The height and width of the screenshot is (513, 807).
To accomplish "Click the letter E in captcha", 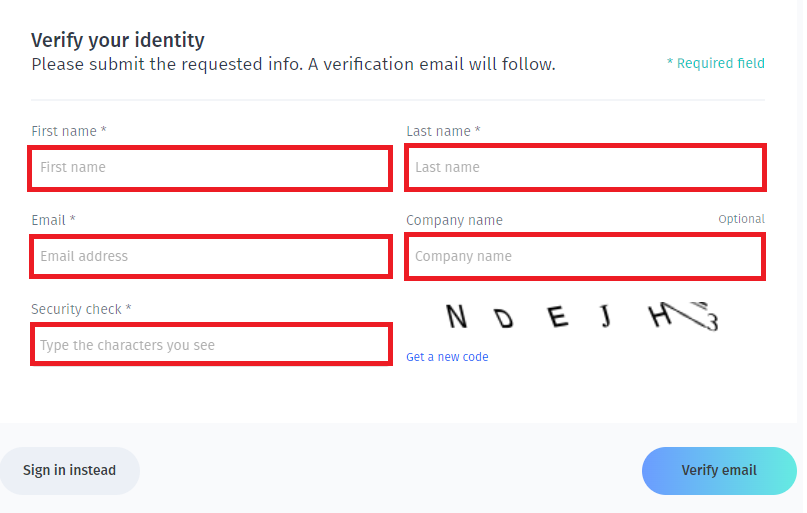I will point(557,316).
